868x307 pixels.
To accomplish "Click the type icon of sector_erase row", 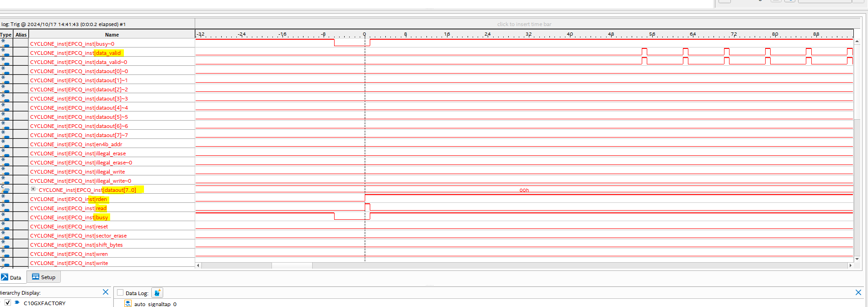I will pos(6,235).
